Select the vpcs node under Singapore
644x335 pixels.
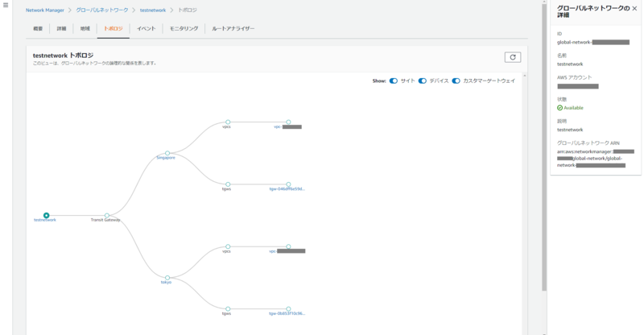228,122
